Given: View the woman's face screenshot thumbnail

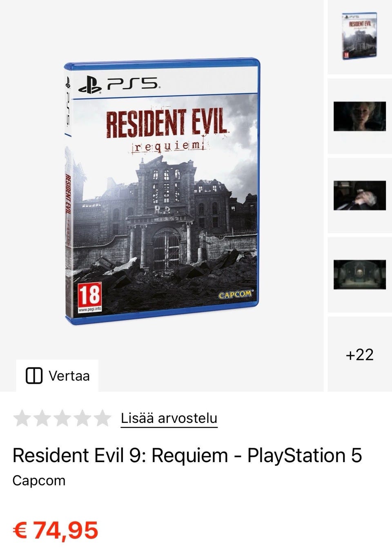Looking at the screenshot, I should coord(360,116).
